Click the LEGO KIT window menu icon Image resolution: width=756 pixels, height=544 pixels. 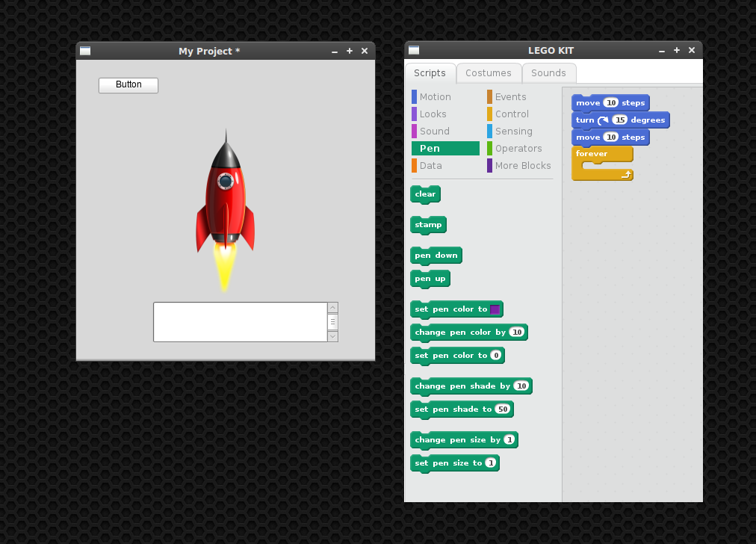click(x=414, y=50)
